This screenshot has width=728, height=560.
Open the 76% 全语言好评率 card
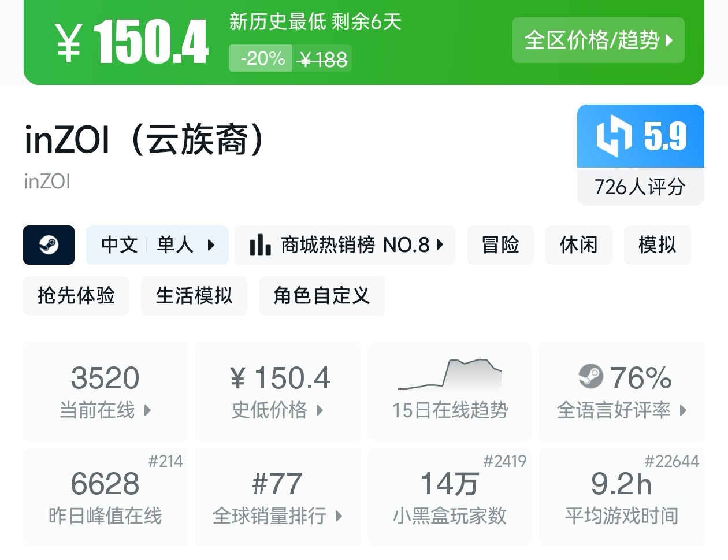(622, 391)
